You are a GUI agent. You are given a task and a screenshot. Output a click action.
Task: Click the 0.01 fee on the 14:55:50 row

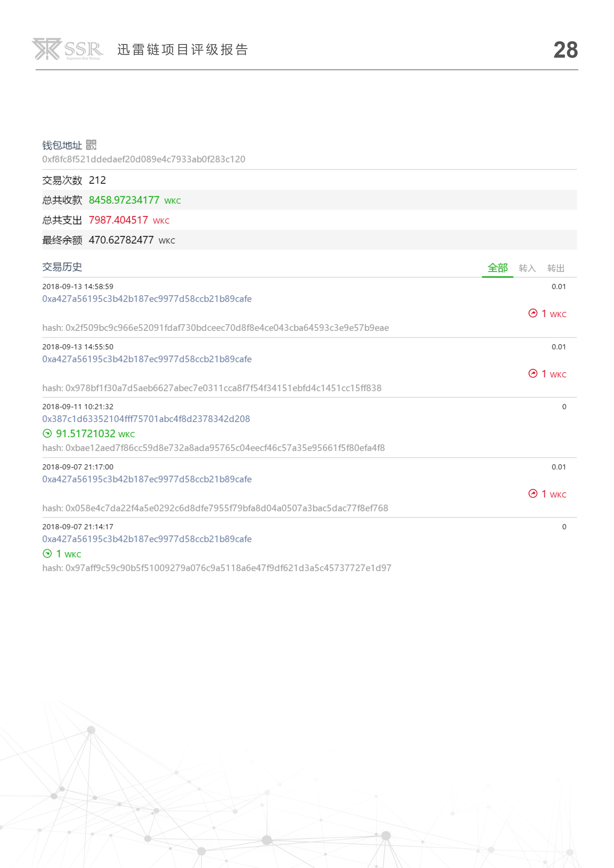click(559, 347)
